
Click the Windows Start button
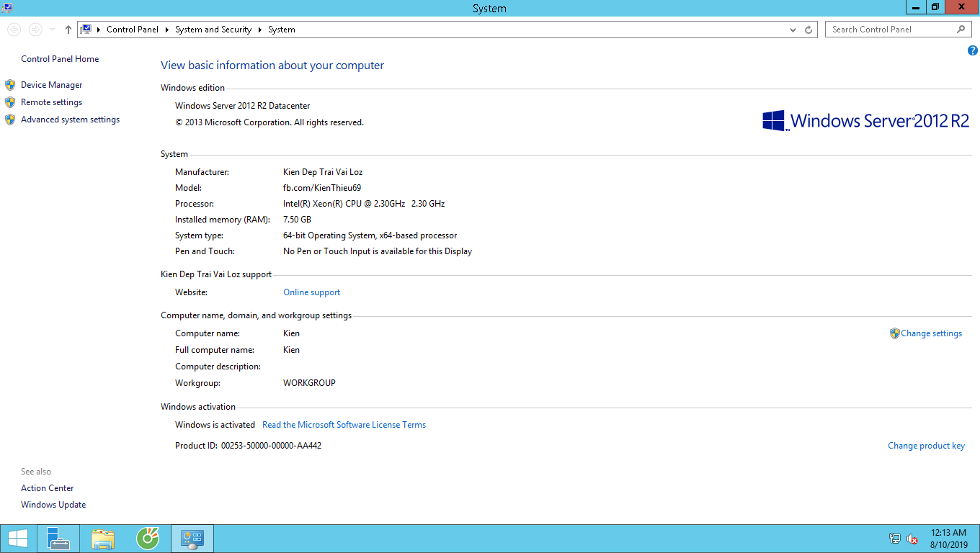click(x=18, y=539)
